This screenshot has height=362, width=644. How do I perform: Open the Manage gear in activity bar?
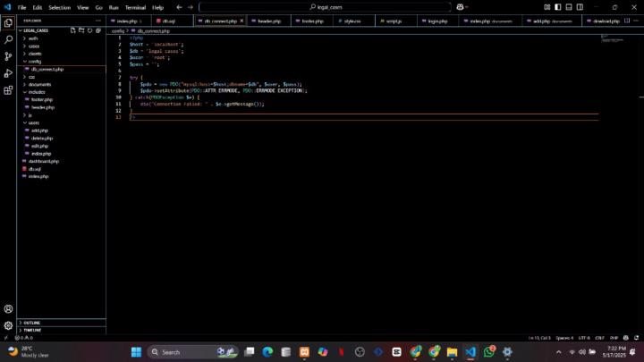tap(9, 325)
